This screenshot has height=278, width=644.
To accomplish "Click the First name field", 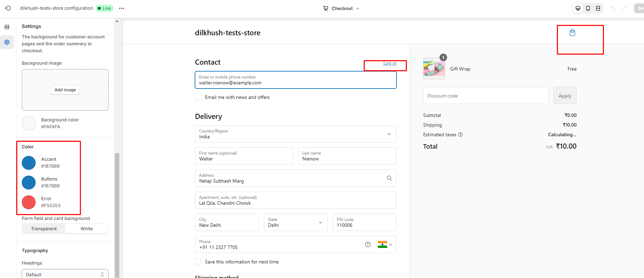I will 244,156.
